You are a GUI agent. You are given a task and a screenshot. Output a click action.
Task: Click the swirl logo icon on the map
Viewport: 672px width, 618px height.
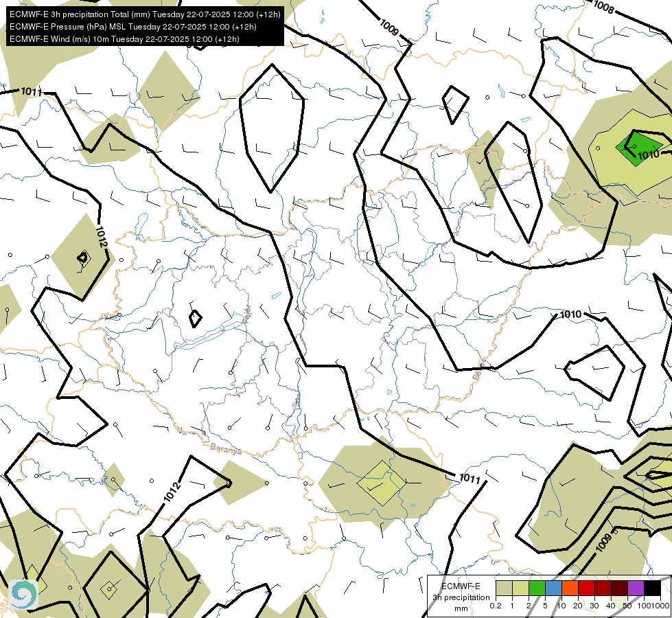click(x=23, y=594)
